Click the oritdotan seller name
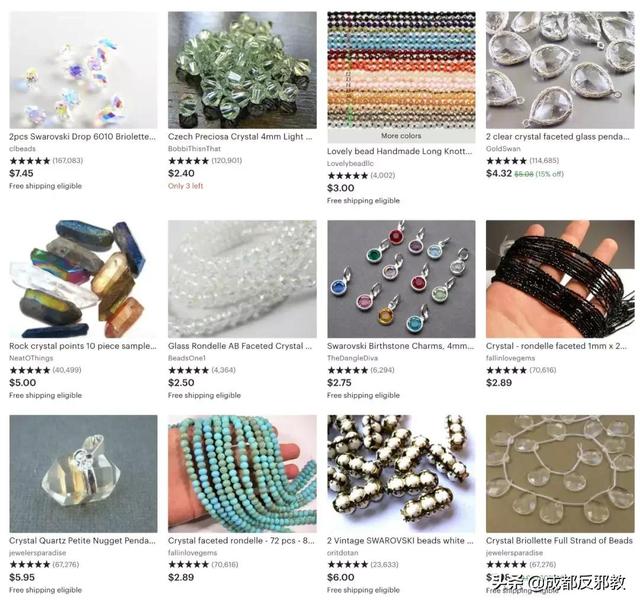This screenshot has width=640, height=605. [342, 553]
